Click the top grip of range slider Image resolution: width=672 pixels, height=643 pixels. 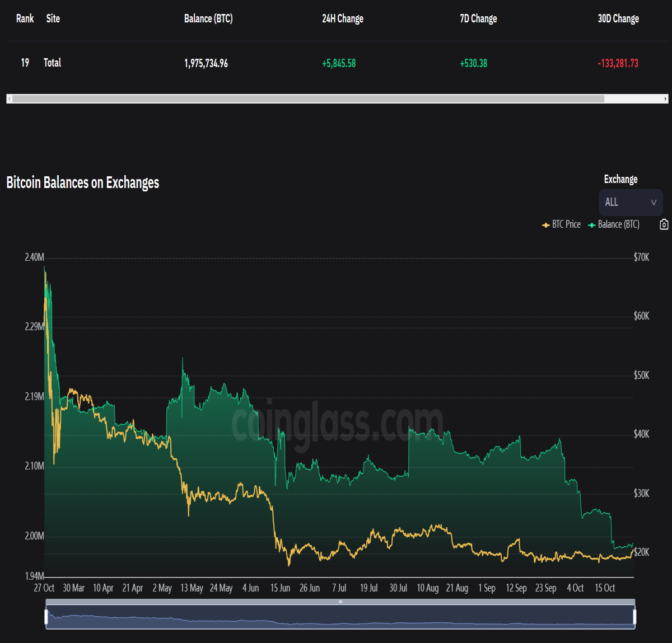340,602
